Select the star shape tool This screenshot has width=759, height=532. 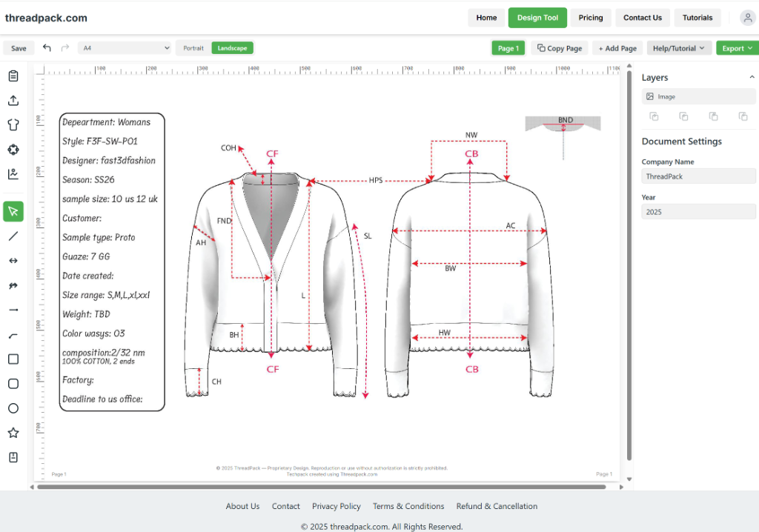(x=13, y=433)
